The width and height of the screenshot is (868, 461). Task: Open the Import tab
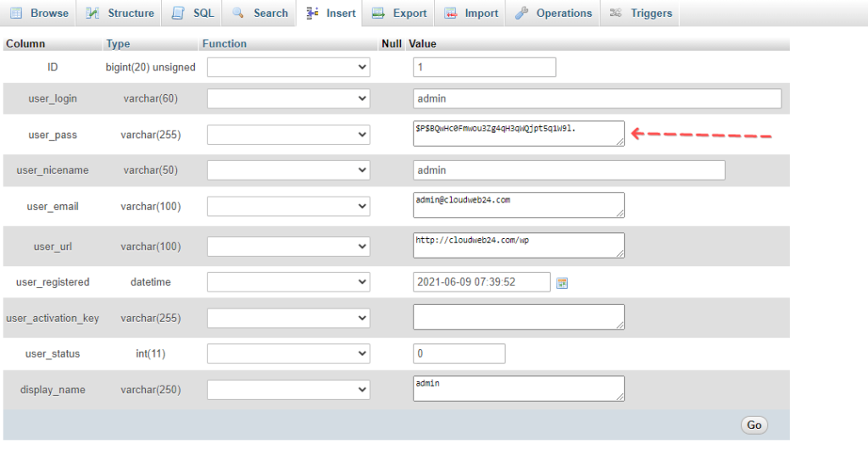471,14
